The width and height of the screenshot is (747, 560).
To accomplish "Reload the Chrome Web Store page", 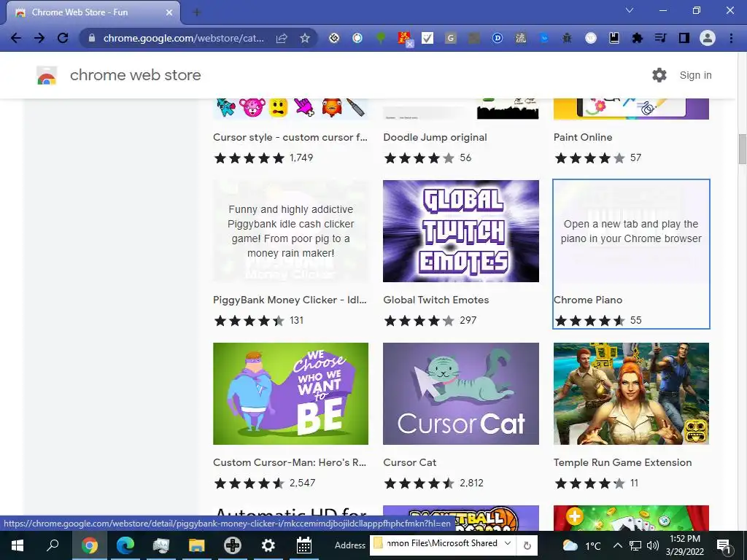I will pyautogui.click(x=63, y=38).
